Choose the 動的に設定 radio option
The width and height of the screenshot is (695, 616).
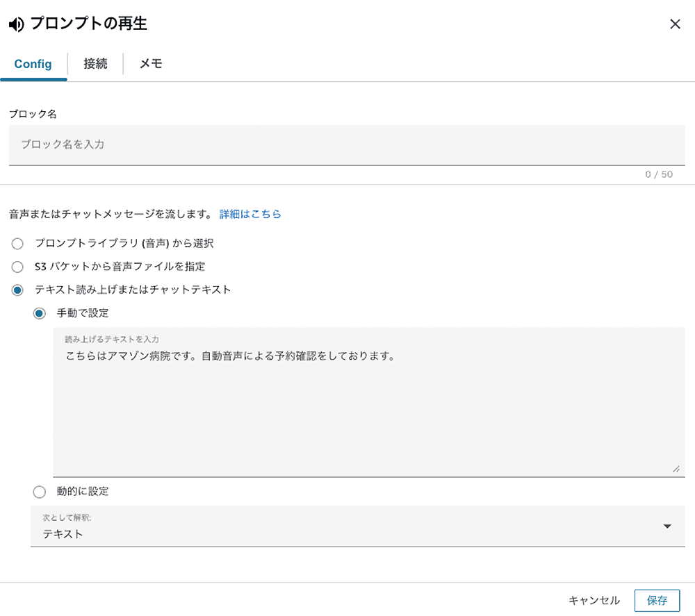pos(40,492)
